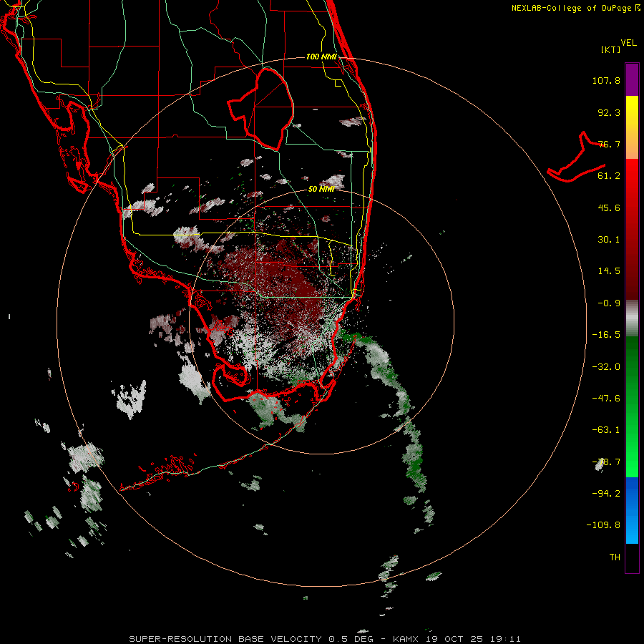Click the 61.2 velocity scale label
The width and height of the screenshot is (644, 644).
[609, 176]
